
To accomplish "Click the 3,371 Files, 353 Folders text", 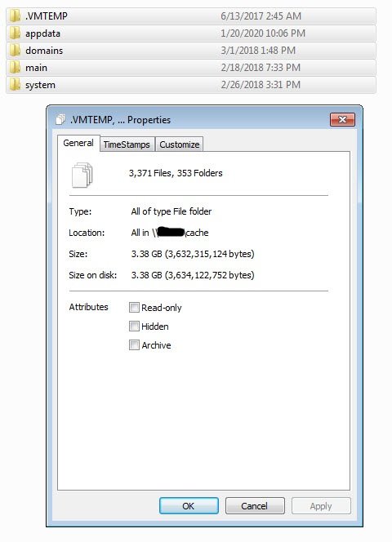I will (176, 173).
